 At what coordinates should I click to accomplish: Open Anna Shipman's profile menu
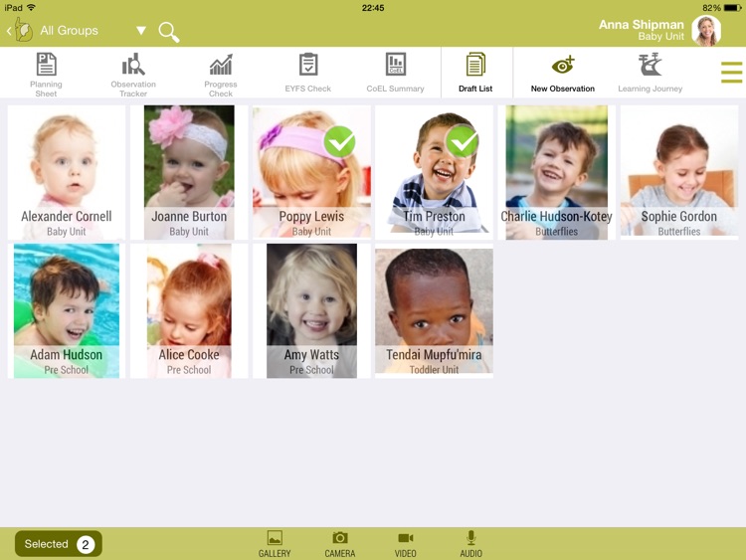point(706,31)
